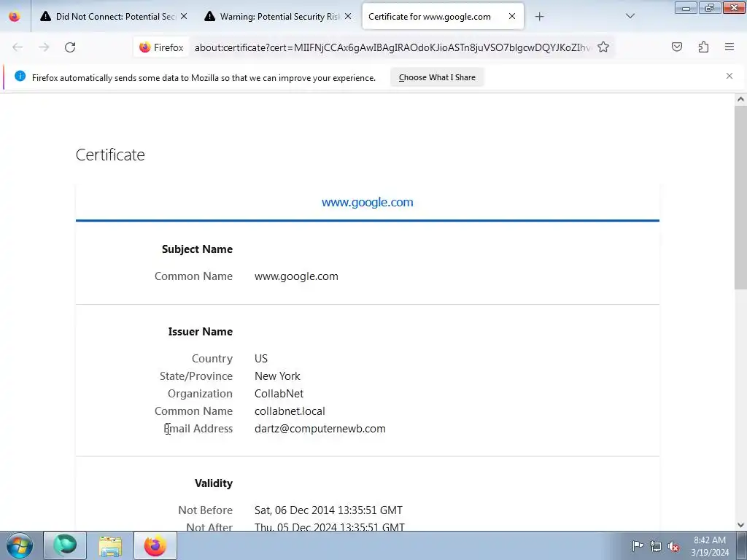
Task: Click the network tray icon
Action: coord(656,546)
